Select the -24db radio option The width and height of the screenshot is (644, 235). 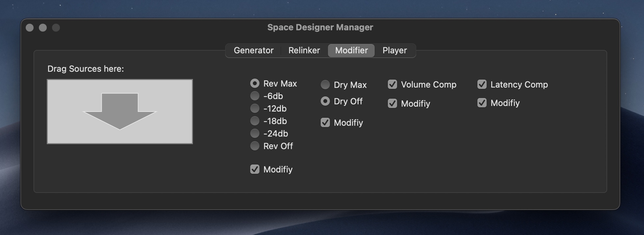tap(255, 133)
